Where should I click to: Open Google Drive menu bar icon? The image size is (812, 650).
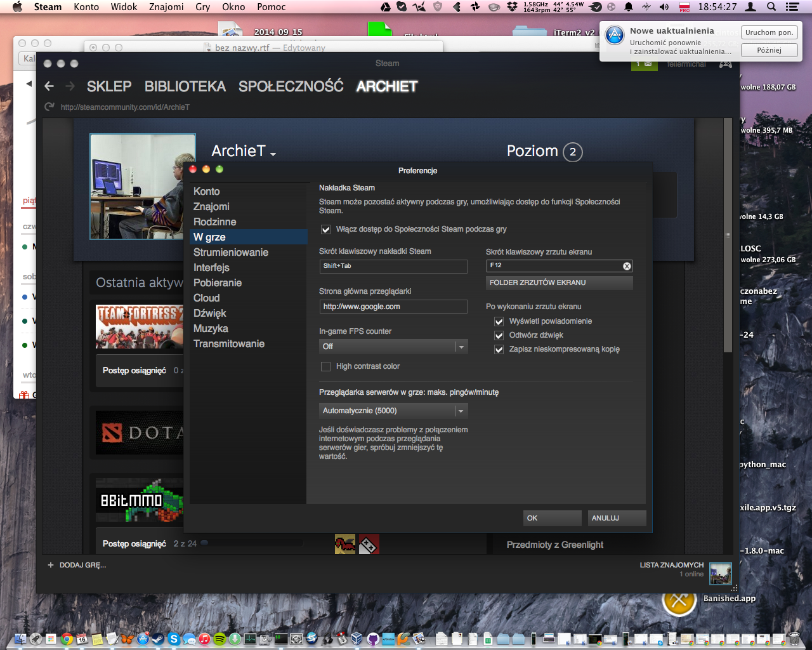[385, 7]
